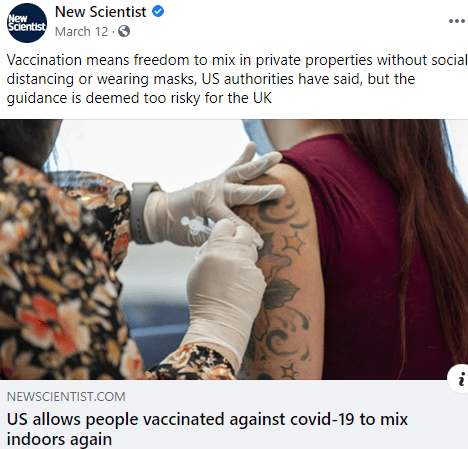
Task: Click the blue verified badge
Action: click(x=158, y=11)
